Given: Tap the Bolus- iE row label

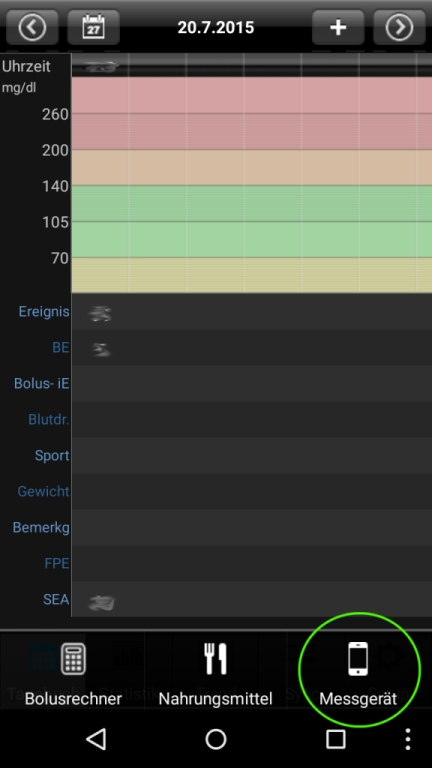Looking at the screenshot, I should click(42, 384).
